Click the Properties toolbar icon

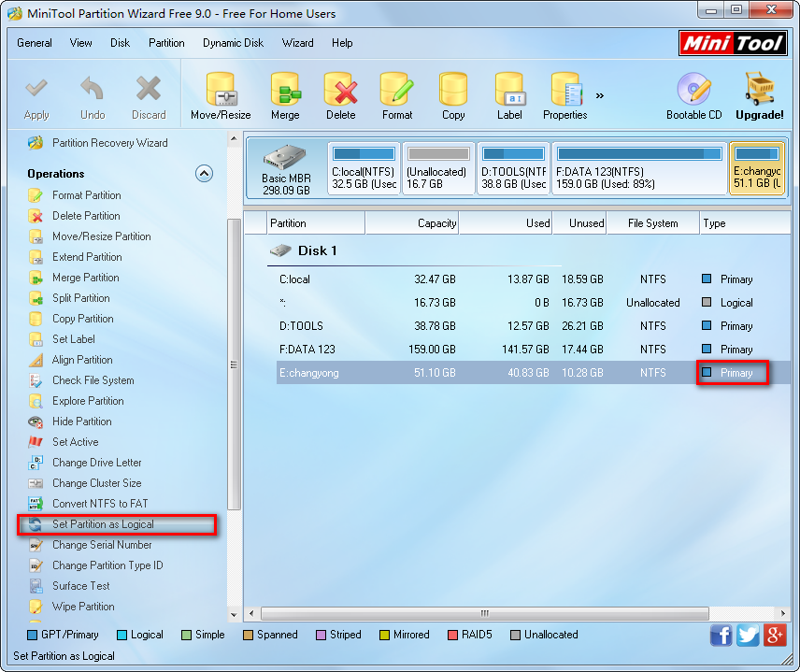565,95
